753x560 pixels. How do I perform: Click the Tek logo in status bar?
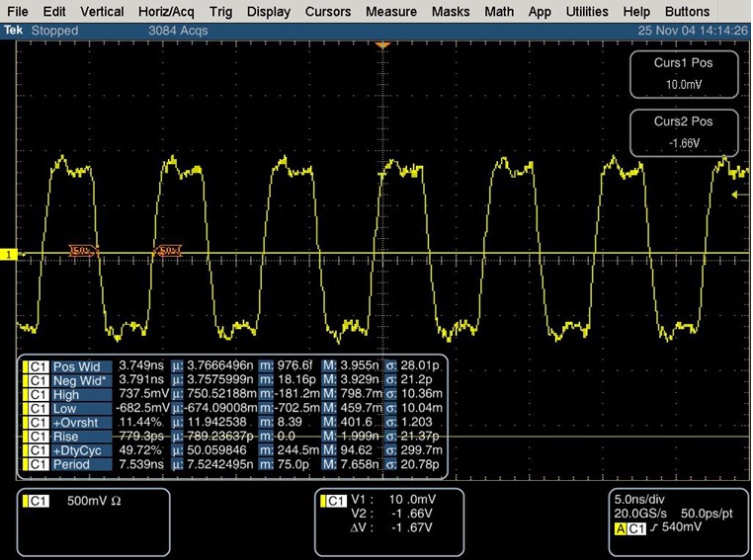[x=14, y=31]
